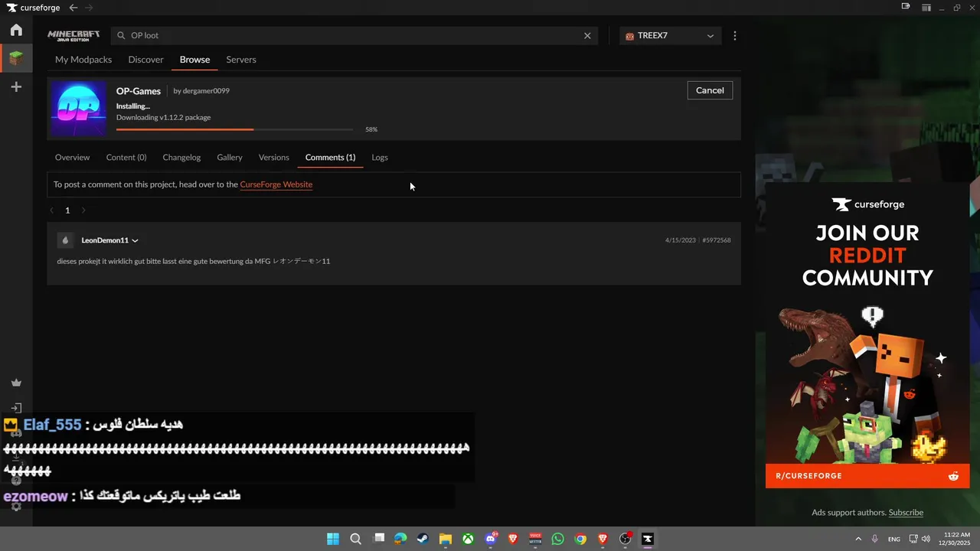Screen dimensions: 980x551
Task: Open the Versions tab
Action: (274, 158)
